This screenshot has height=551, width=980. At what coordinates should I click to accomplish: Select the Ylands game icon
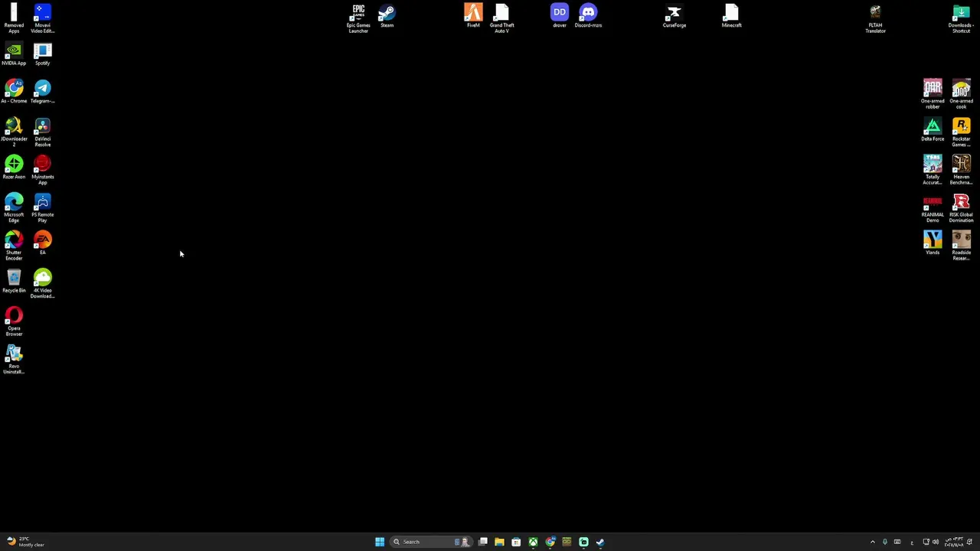click(x=933, y=243)
